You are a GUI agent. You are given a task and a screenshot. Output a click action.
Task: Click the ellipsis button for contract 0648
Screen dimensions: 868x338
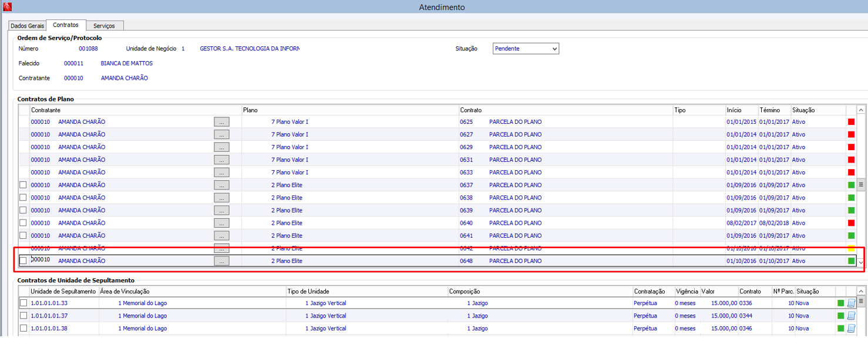click(x=221, y=261)
